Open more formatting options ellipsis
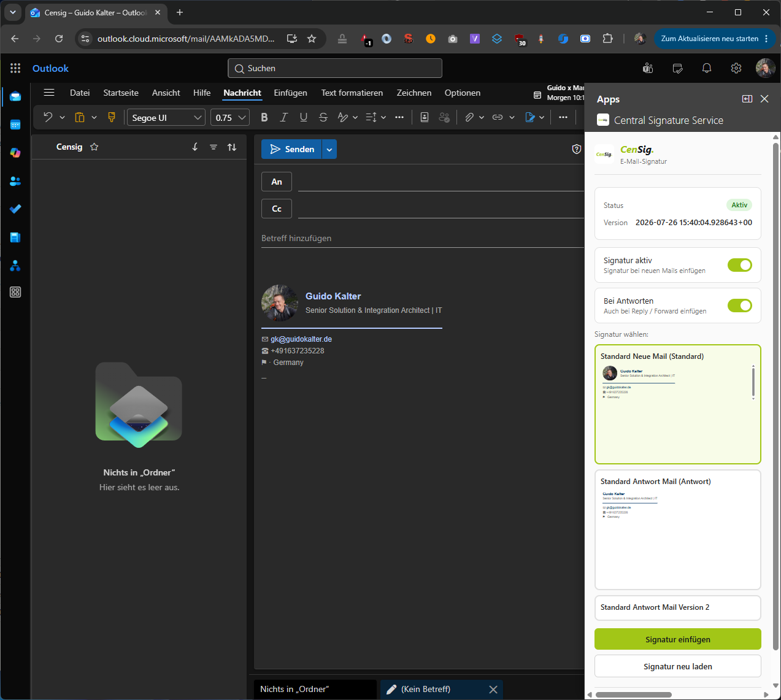 [x=399, y=117]
